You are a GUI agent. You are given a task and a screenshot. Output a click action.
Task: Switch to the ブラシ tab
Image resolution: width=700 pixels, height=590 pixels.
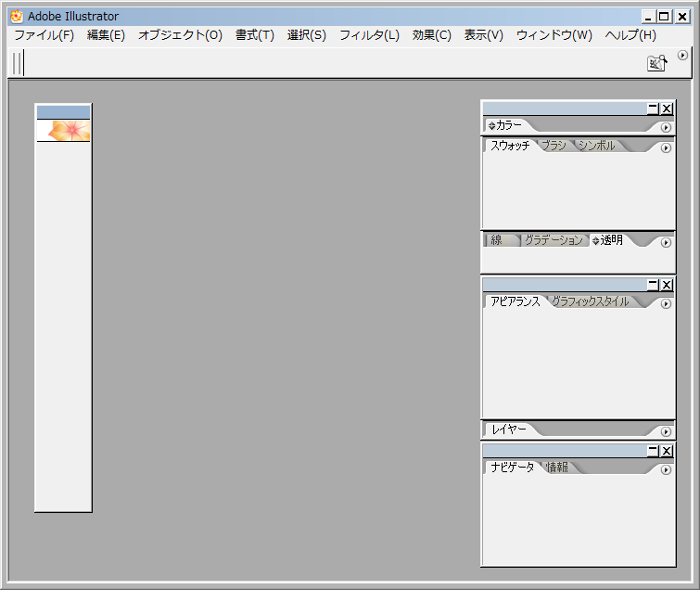554,146
